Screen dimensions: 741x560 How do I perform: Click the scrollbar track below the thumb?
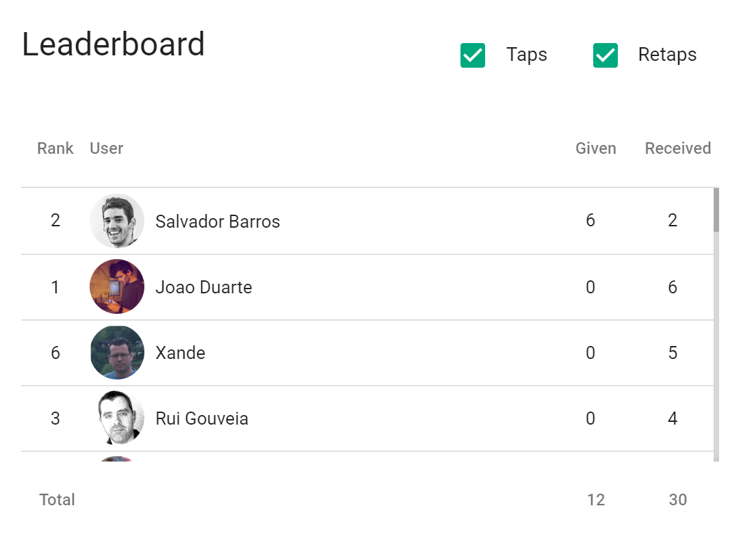tap(716, 347)
